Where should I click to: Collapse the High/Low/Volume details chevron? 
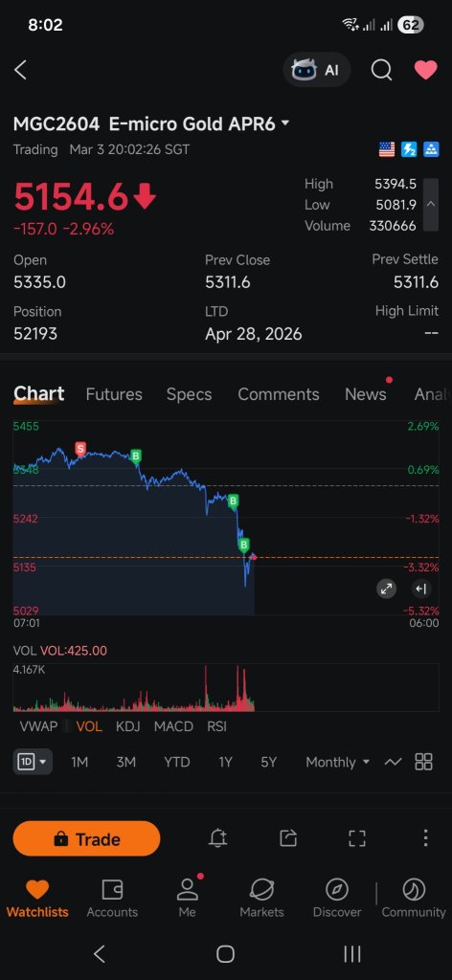[x=431, y=205]
